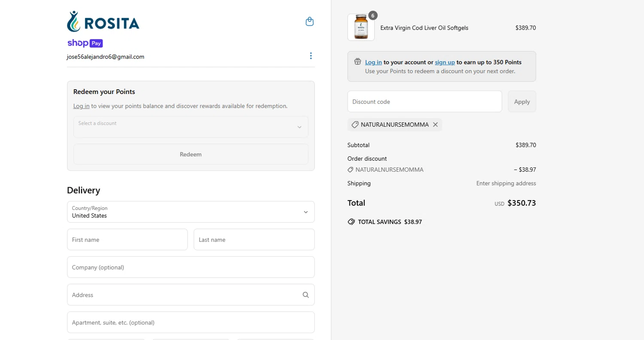Follow Log in link in Redeem Points
This screenshot has height=340, width=644.
[82, 106]
